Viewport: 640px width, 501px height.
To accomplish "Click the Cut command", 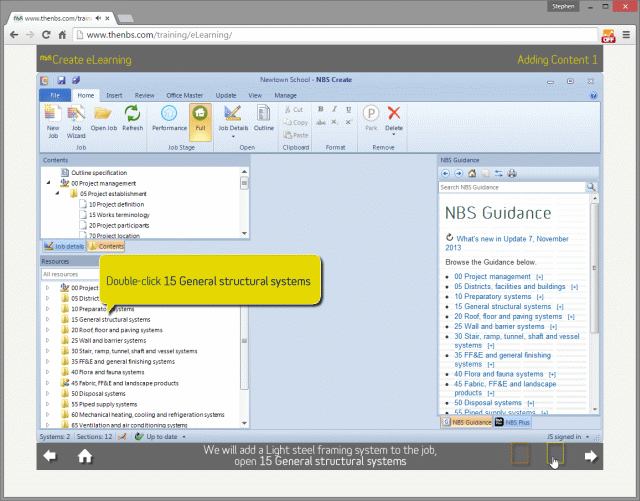I will (294, 109).
